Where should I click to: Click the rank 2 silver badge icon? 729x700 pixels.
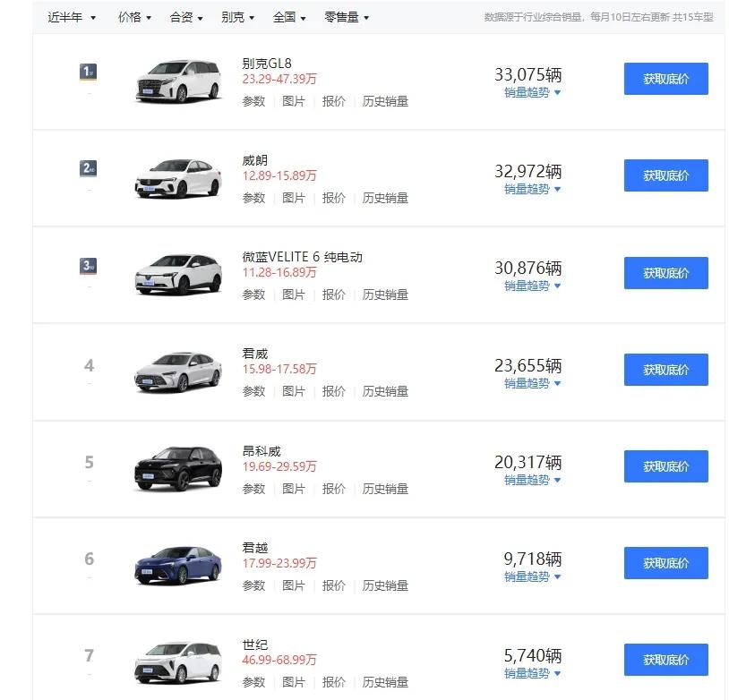point(89,168)
